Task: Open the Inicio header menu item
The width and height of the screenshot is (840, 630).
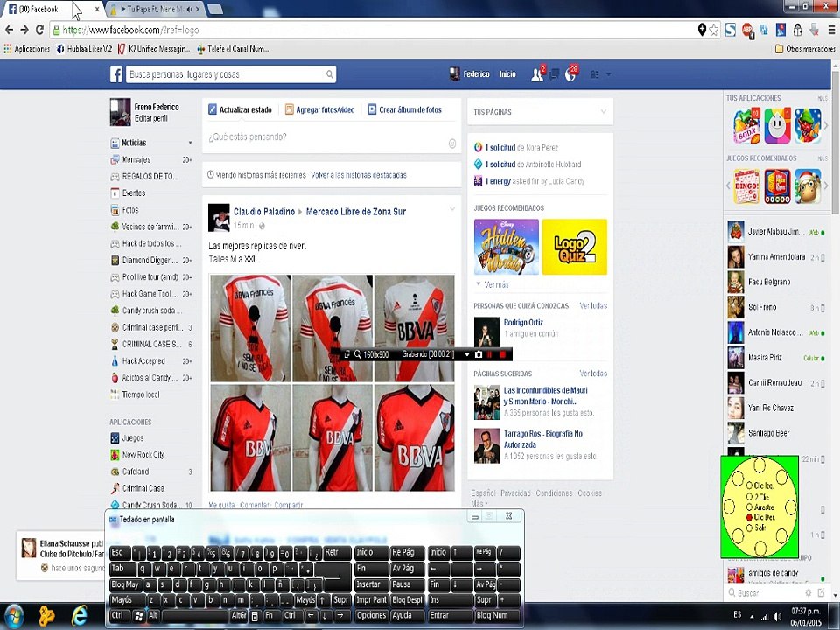Action: pos(507,74)
